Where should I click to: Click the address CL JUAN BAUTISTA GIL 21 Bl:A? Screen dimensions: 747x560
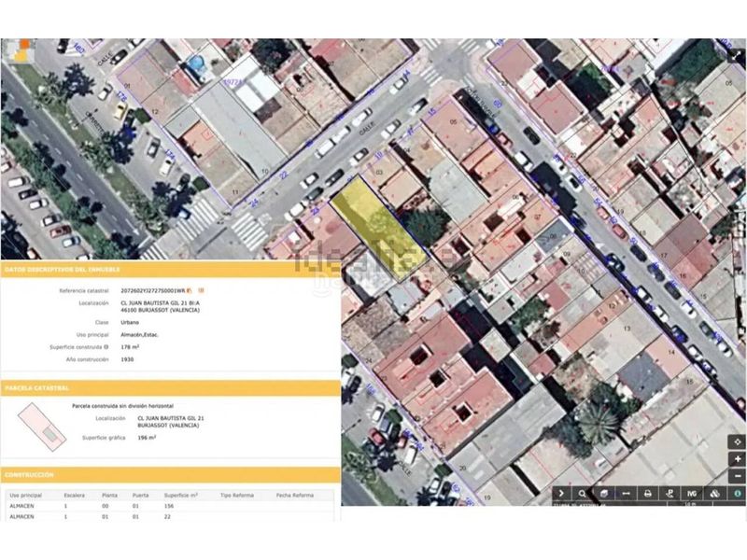point(161,302)
